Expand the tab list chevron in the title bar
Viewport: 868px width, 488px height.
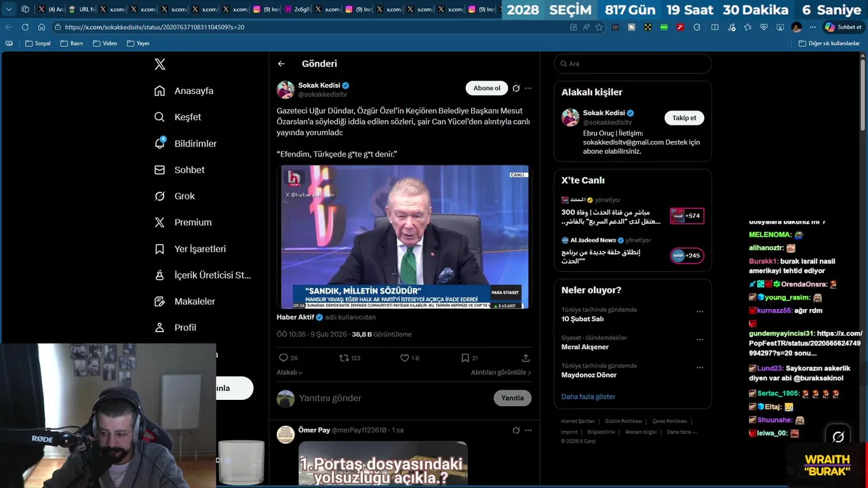coord(9,9)
